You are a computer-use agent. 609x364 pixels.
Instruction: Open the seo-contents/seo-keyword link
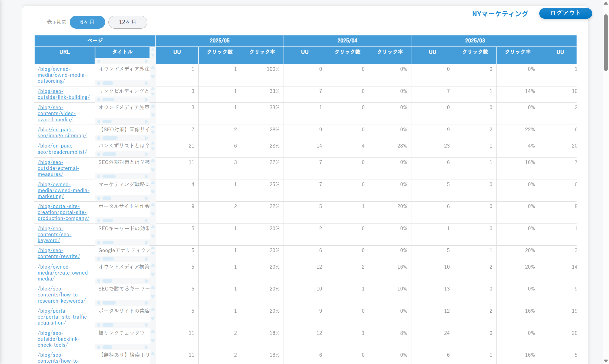point(54,234)
